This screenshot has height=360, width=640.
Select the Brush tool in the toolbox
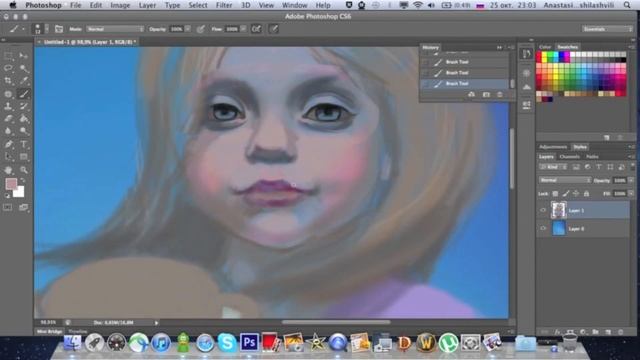coord(24,94)
